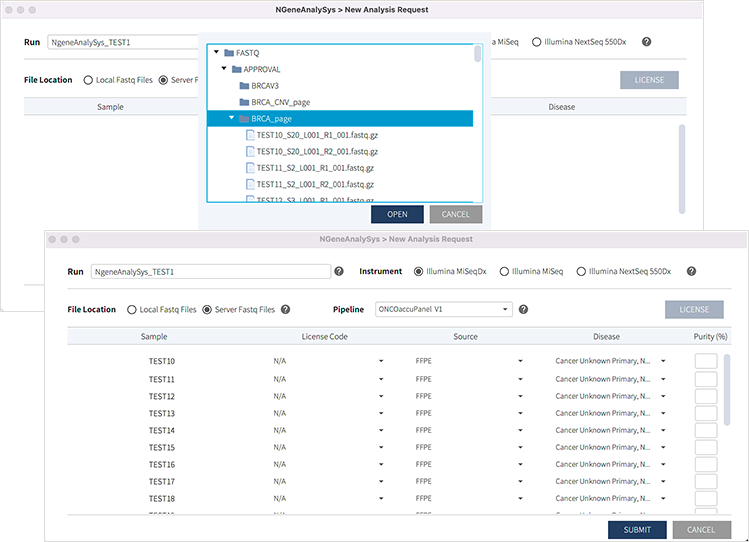Open Source dropdown for TEST13
Image resolution: width=749 pixels, height=542 pixels.
(520, 413)
